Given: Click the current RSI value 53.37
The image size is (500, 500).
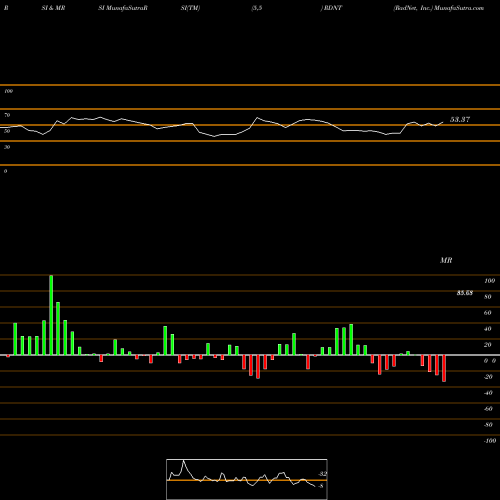Looking at the screenshot, I should 460,120.
